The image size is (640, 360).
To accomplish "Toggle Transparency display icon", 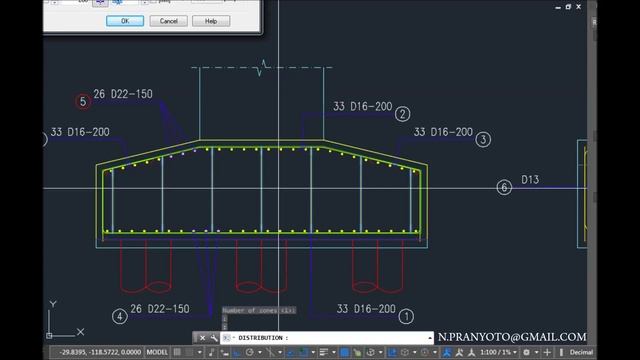I will 344,352.
